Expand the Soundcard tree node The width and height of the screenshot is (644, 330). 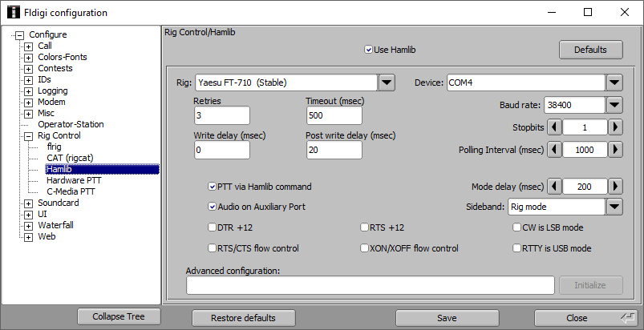click(28, 203)
